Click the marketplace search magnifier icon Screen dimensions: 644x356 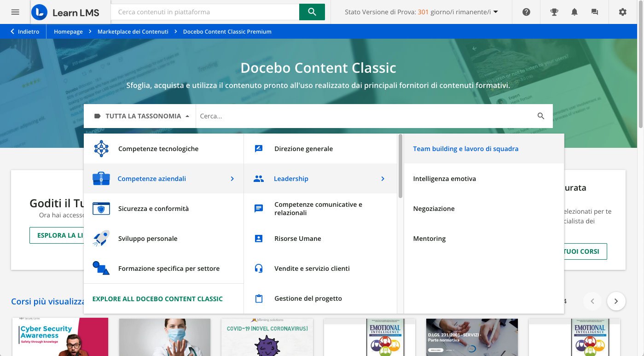pos(541,116)
